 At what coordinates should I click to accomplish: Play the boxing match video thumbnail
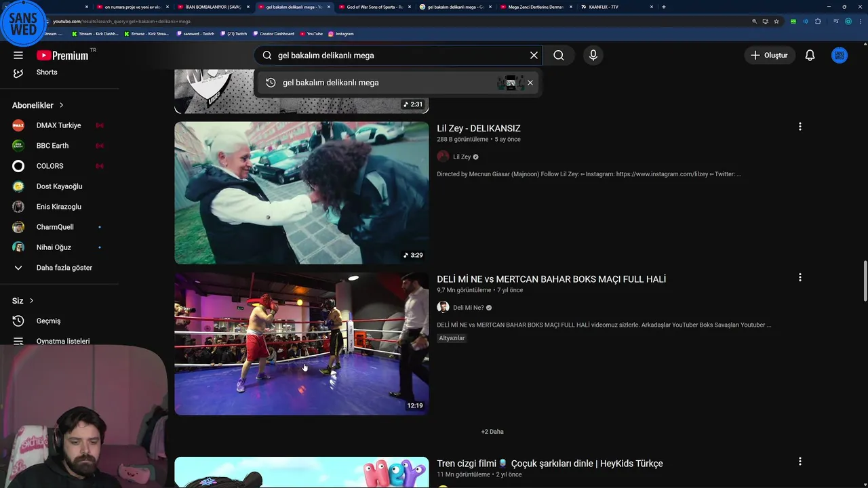pyautogui.click(x=302, y=344)
